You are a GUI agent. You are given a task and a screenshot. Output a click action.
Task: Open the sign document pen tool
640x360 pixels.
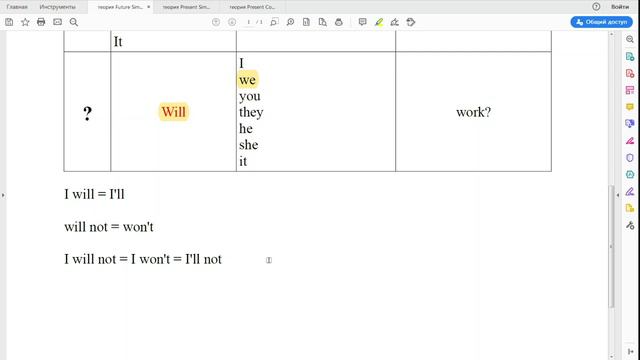click(x=395, y=22)
